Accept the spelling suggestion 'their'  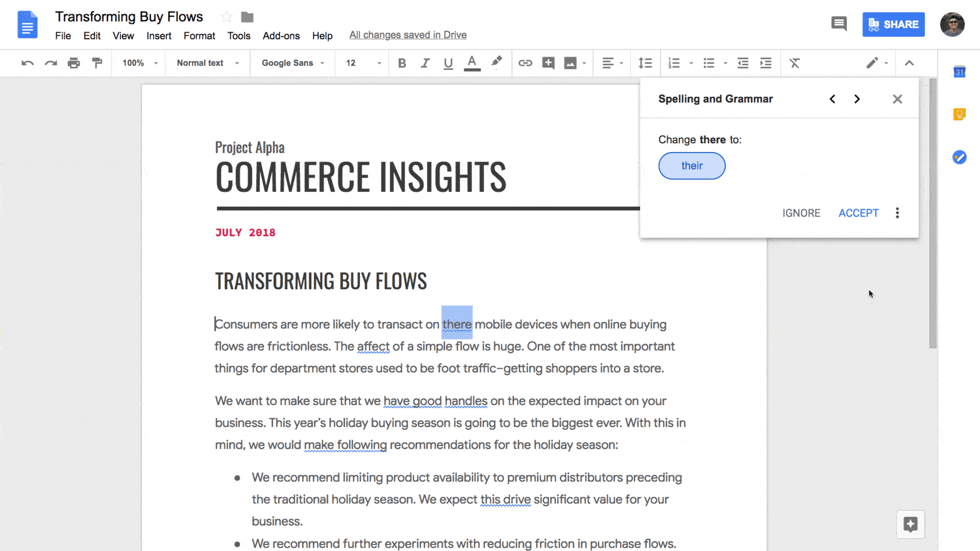coord(858,213)
